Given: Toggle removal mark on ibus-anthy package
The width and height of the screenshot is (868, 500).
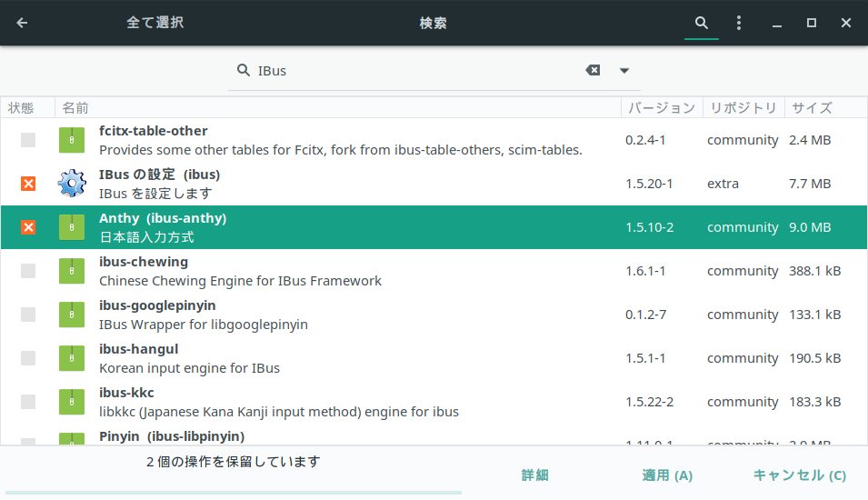Looking at the screenshot, I should coord(28,227).
